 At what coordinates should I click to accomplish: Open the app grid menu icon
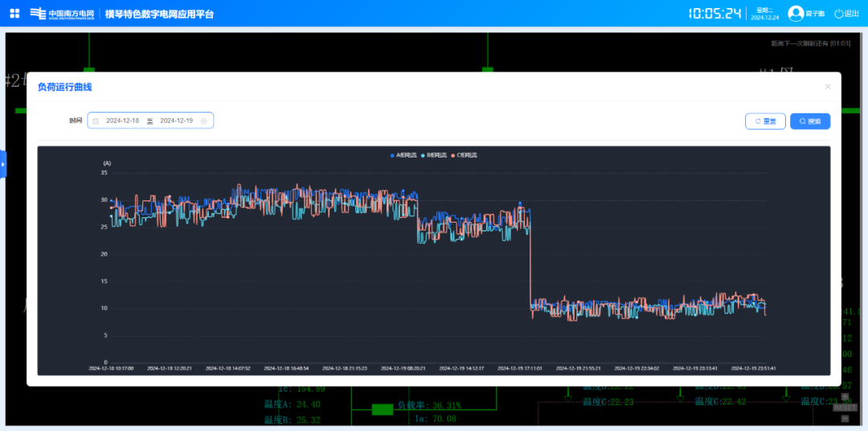point(14,13)
